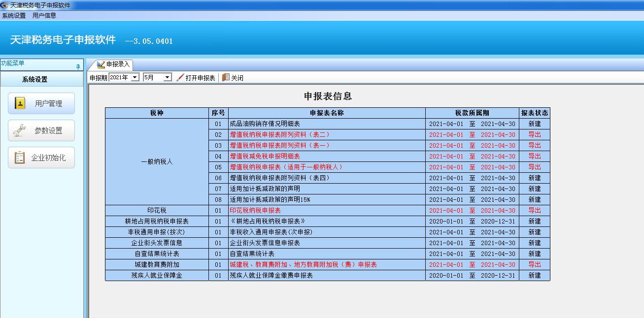The image size is (644, 318).
Task: Click 新建 status for 成品油购销存情况明细表
Action: point(535,124)
